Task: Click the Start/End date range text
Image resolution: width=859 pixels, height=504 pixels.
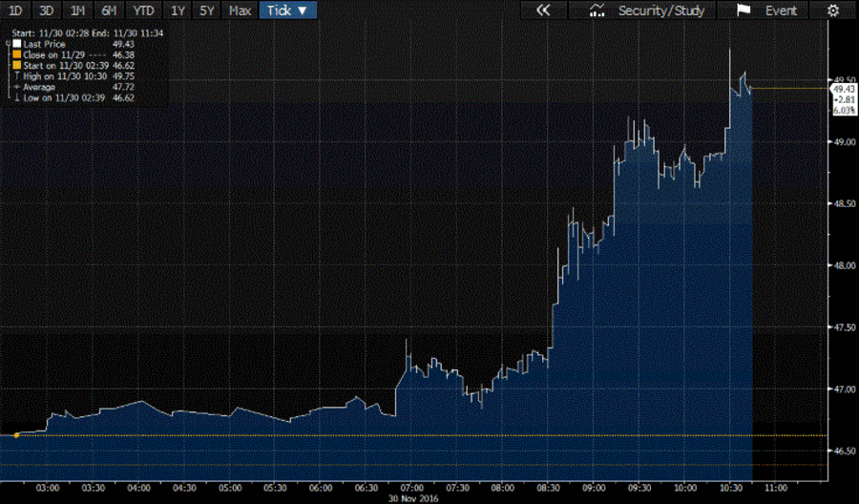Action: click(87, 32)
